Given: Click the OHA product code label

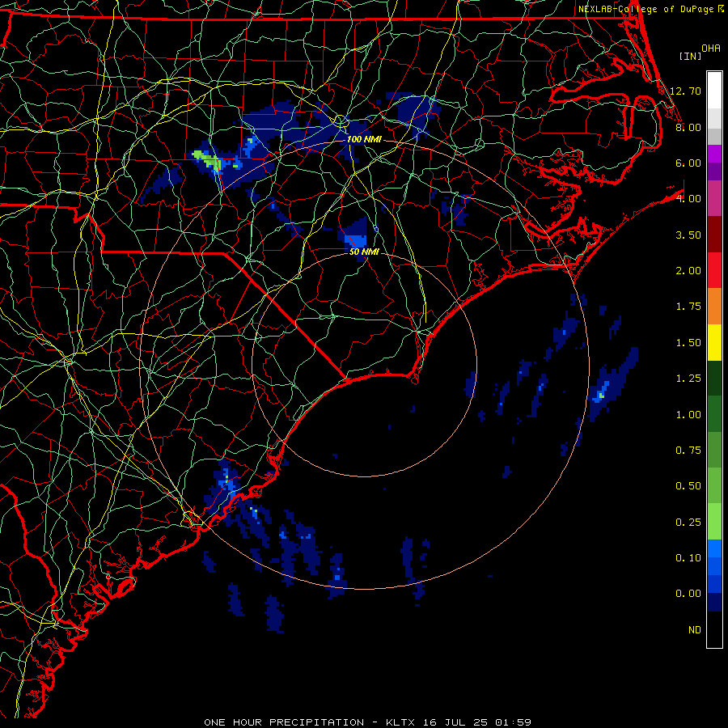Looking at the screenshot, I should click(711, 49).
